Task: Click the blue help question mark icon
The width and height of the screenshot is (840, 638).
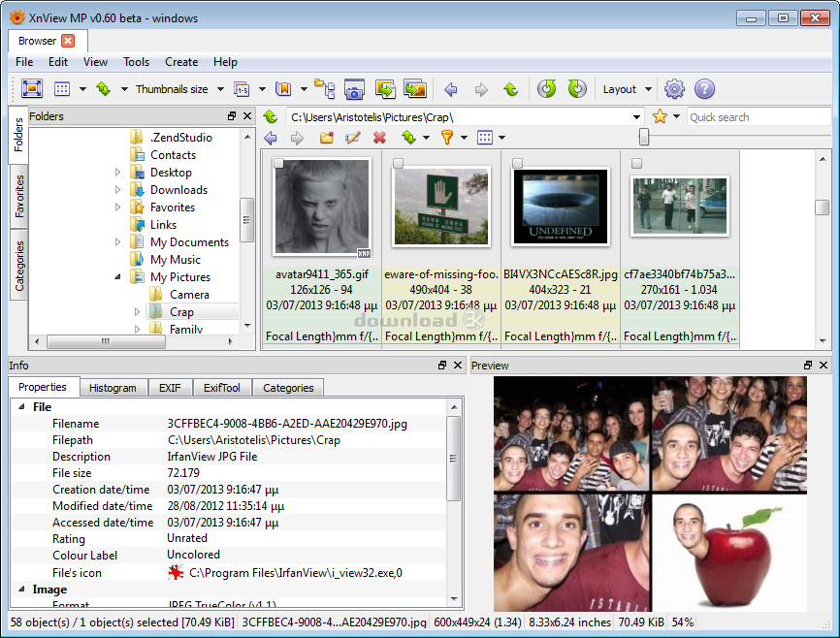Action: pos(704,89)
